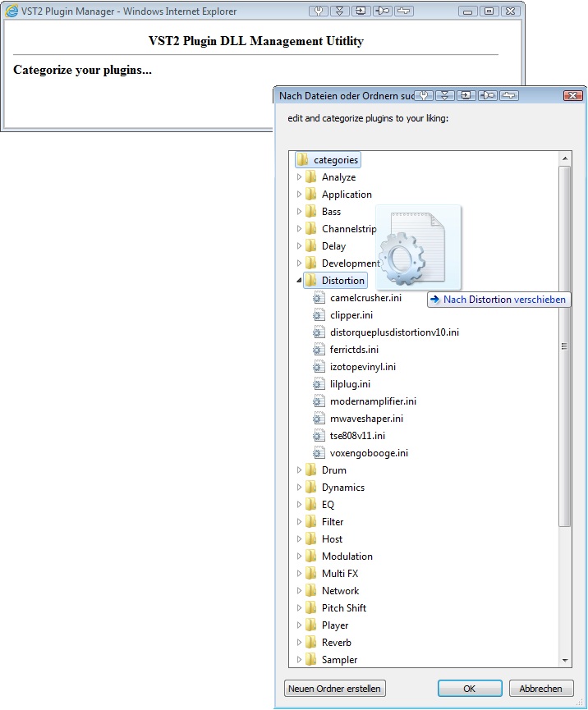The height and width of the screenshot is (710, 588).
Task: Click the double-chevron icon in the Internet Explorer title bar
Action: pyautogui.click(x=340, y=11)
